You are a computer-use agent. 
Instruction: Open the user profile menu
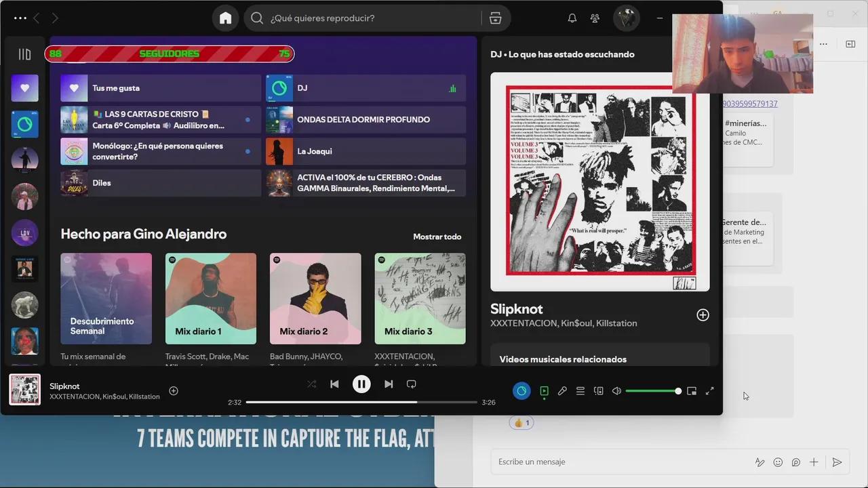click(x=626, y=18)
